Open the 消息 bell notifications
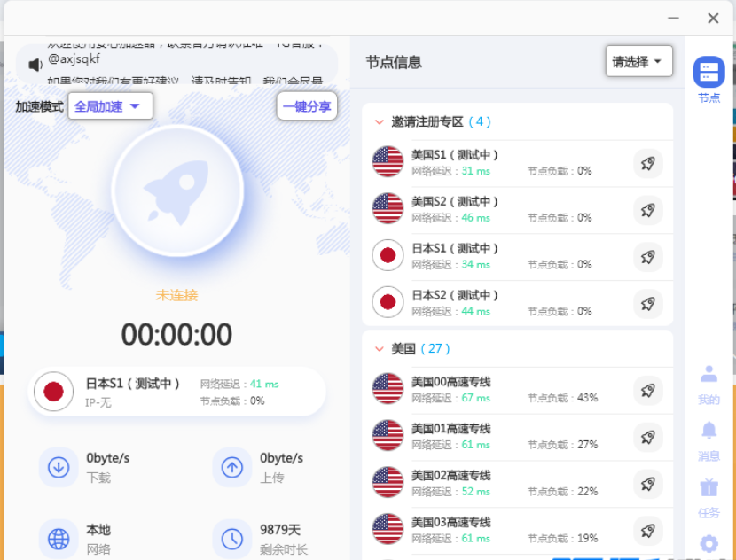The width and height of the screenshot is (736, 560). click(x=709, y=440)
